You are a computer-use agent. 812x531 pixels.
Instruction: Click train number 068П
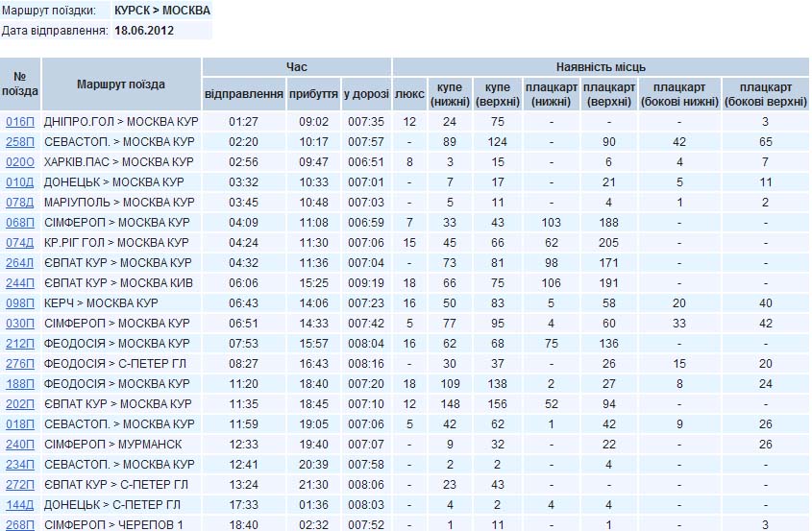pos(20,223)
